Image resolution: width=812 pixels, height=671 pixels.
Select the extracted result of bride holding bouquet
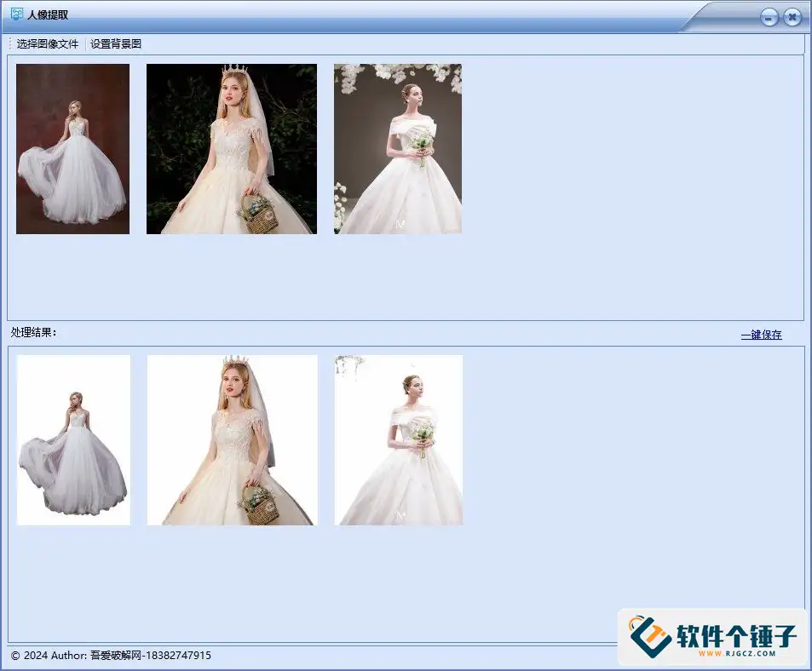[399, 439]
